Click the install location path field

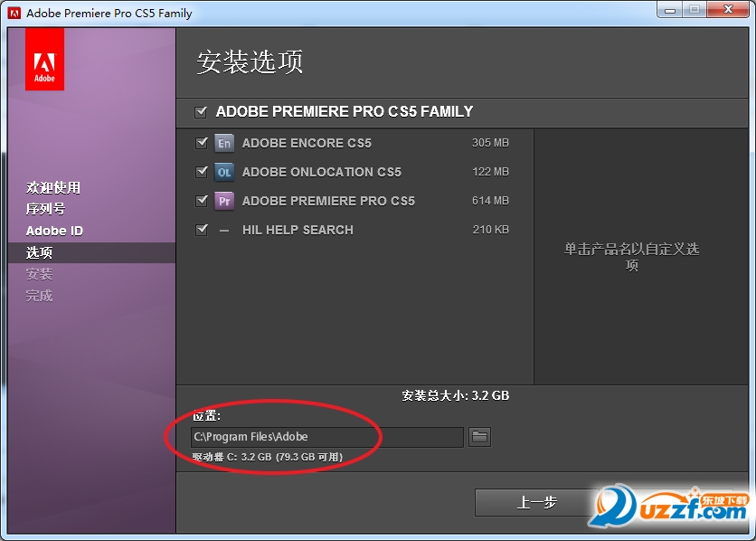[326, 437]
